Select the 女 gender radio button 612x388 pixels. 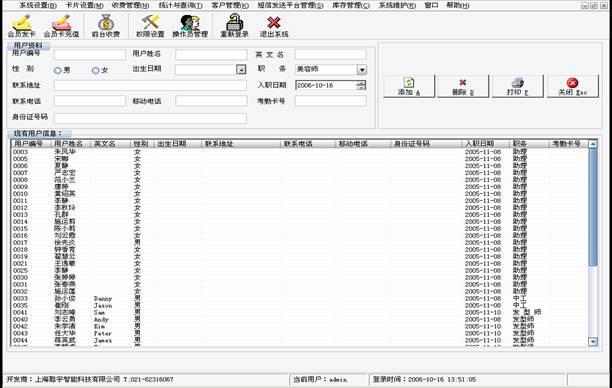[x=96, y=70]
